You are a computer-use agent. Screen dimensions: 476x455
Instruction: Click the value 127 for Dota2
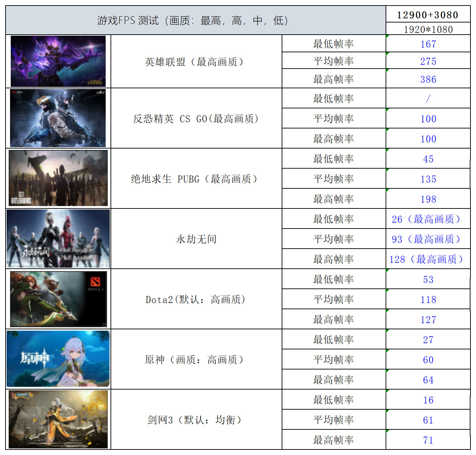(428, 319)
